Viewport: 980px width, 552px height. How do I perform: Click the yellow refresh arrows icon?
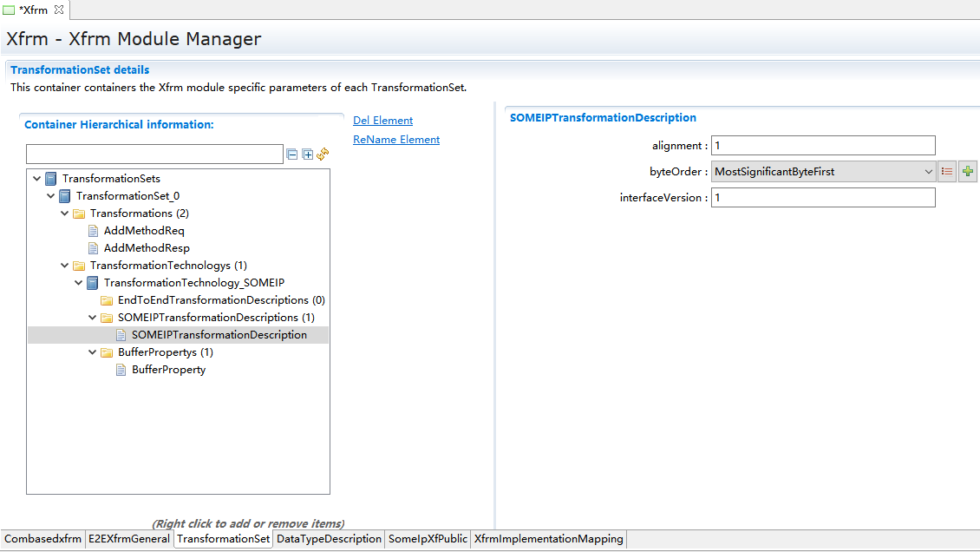click(x=323, y=154)
